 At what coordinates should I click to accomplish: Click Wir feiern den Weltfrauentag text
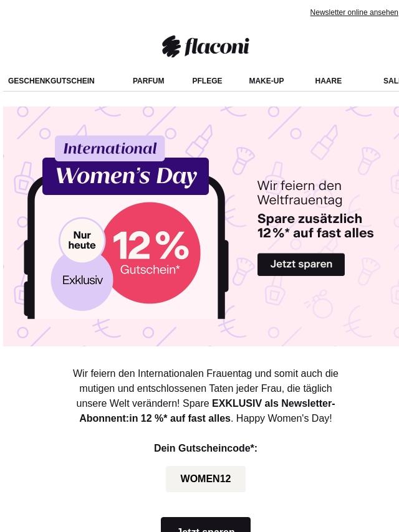tap(299, 192)
